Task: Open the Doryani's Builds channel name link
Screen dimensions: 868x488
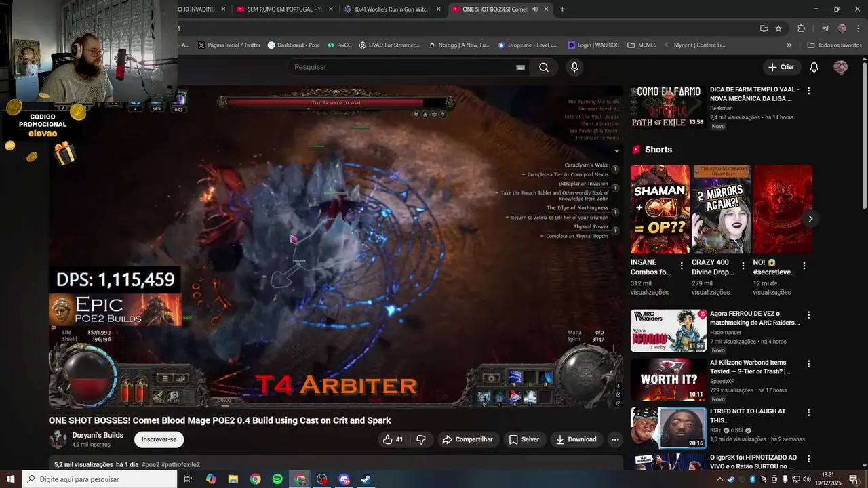Action: pos(98,435)
